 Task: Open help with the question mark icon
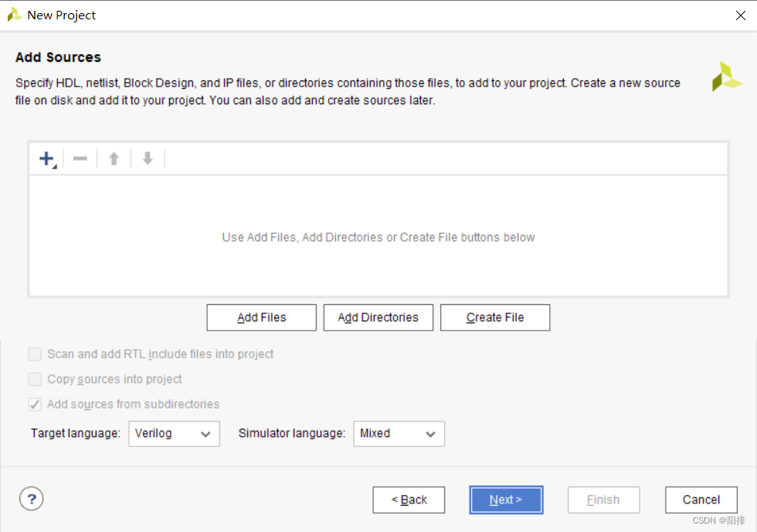(32, 499)
